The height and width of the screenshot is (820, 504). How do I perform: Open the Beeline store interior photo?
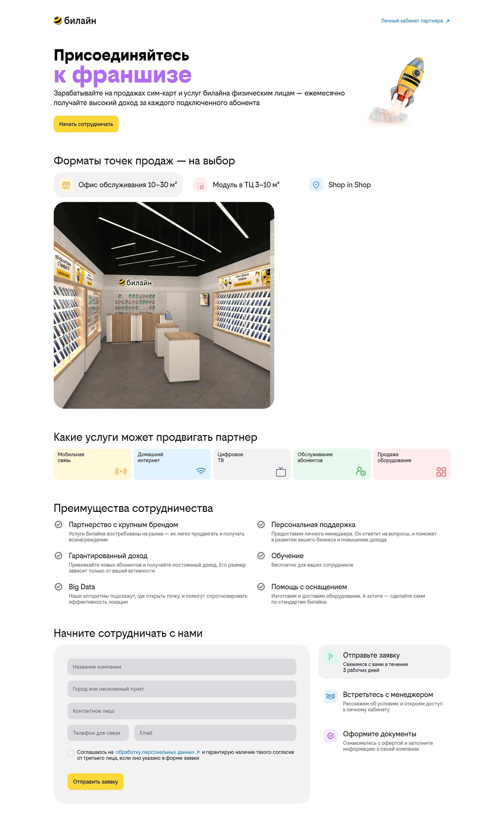(x=164, y=305)
